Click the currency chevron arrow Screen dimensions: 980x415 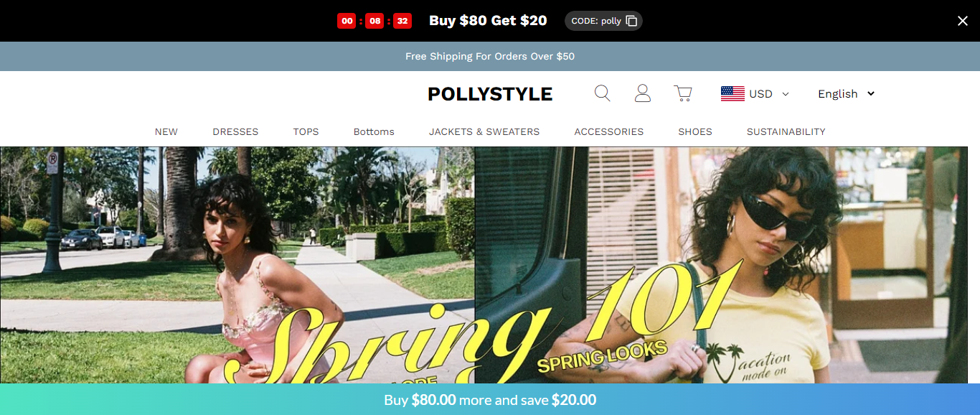(x=785, y=94)
